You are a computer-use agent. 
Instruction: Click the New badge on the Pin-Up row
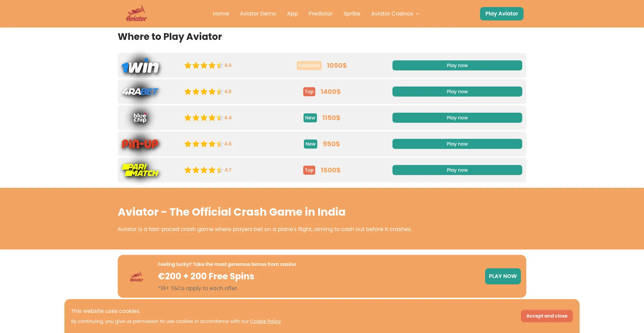pyautogui.click(x=311, y=144)
